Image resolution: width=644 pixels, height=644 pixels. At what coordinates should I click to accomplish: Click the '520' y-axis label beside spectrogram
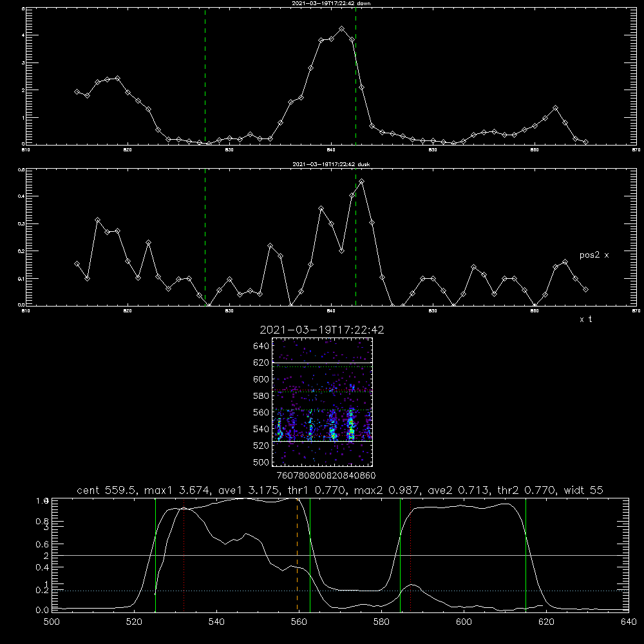pos(261,446)
